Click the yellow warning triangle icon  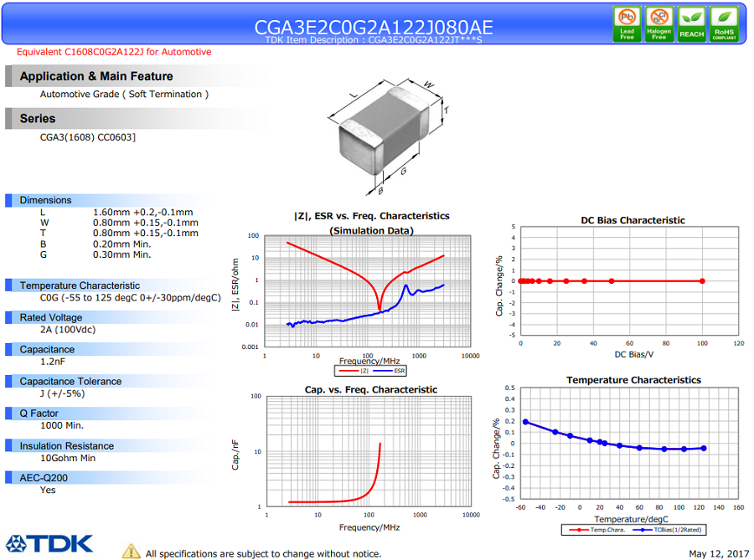pos(131,552)
